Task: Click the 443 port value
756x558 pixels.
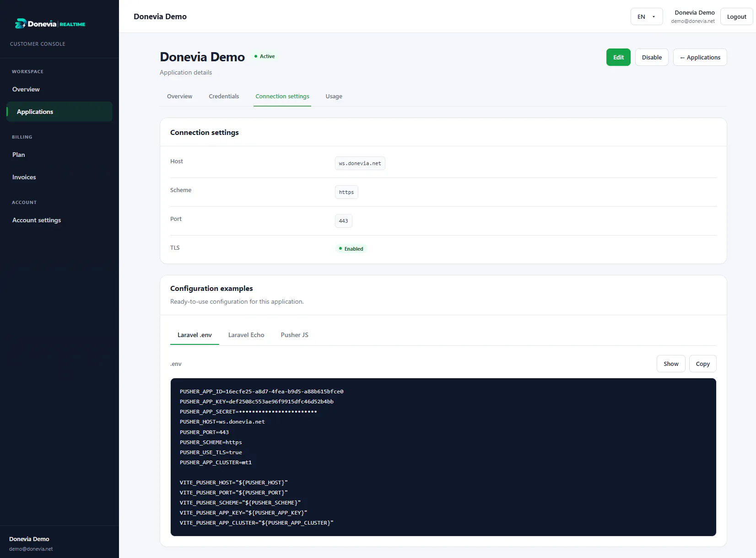Action: point(344,221)
